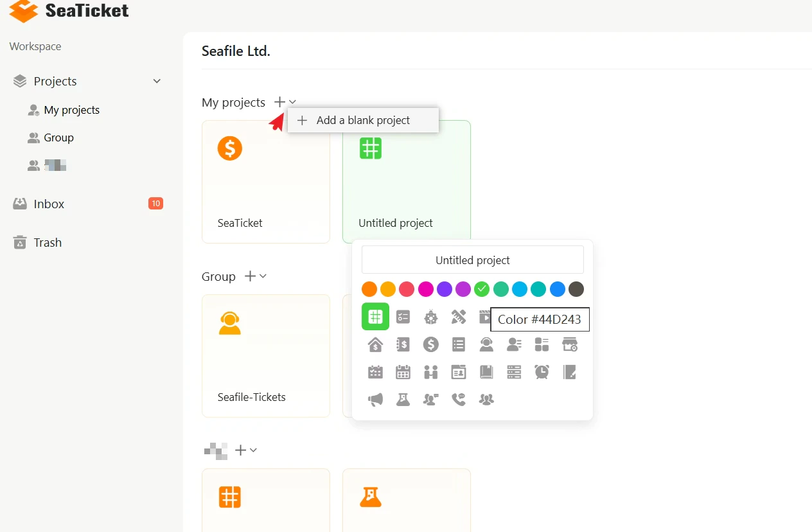Select the highlighted green grid icon in picker
812x532 pixels.
click(375, 317)
